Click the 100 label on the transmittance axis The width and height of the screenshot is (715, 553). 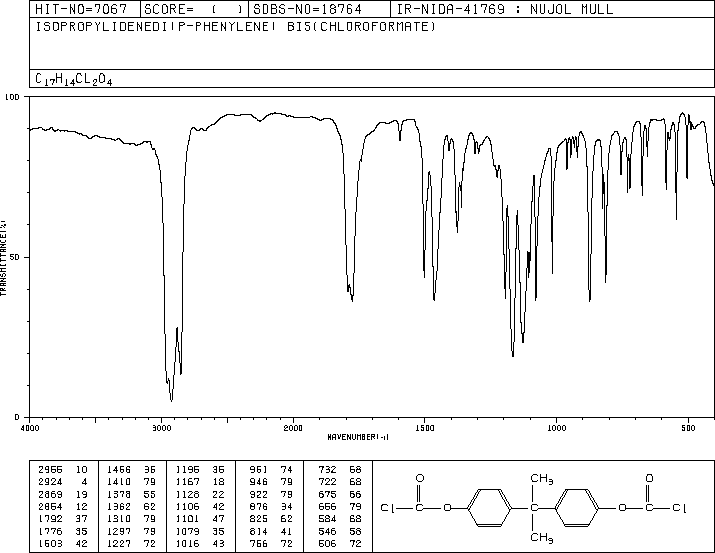[12, 97]
